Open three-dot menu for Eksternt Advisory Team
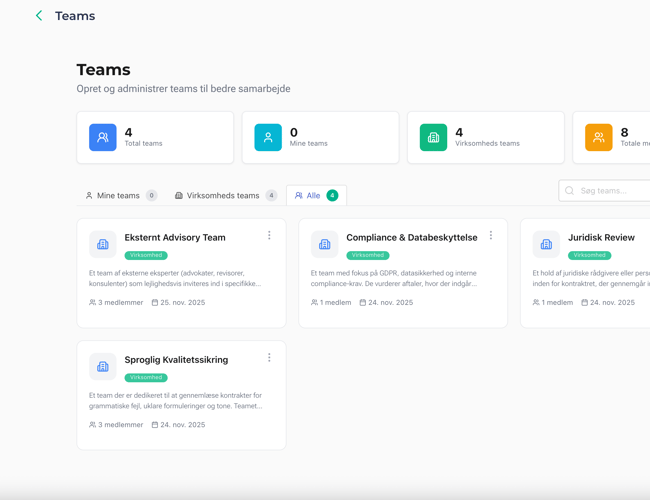Screen dimensions: 650x500 [x=269, y=235]
